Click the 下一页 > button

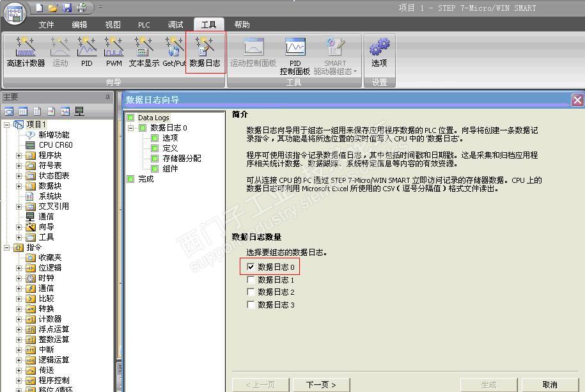tap(321, 384)
